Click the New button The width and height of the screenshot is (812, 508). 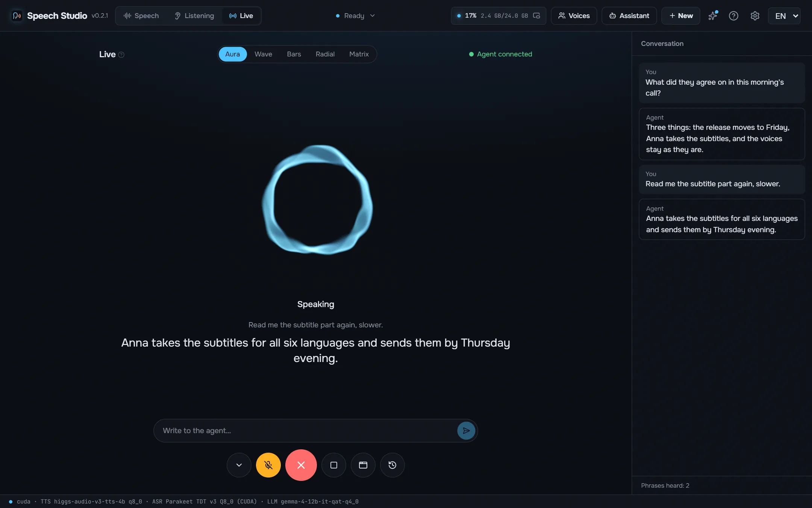680,16
